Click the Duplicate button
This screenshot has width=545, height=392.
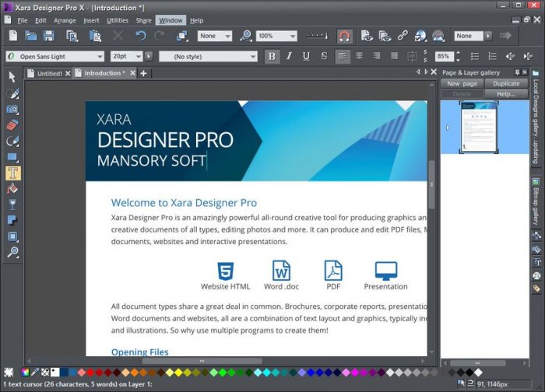tap(506, 83)
